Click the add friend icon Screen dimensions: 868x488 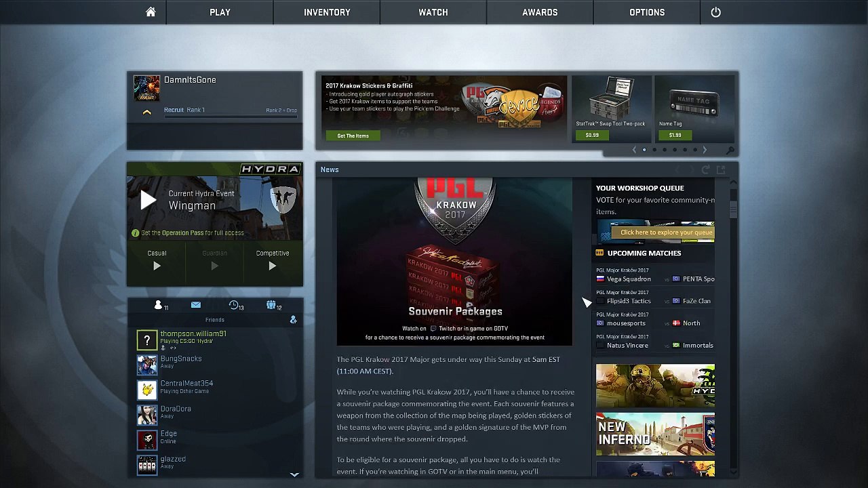pos(293,320)
